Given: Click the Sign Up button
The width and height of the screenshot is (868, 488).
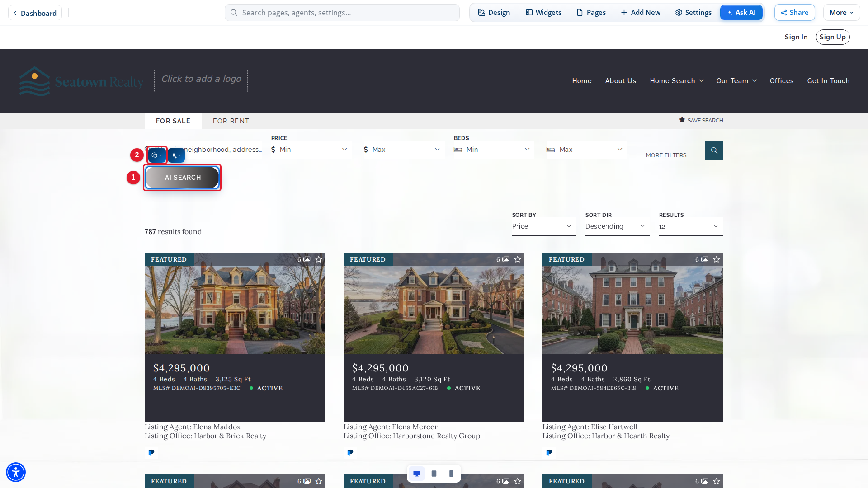Looking at the screenshot, I should (x=833, y=37).
